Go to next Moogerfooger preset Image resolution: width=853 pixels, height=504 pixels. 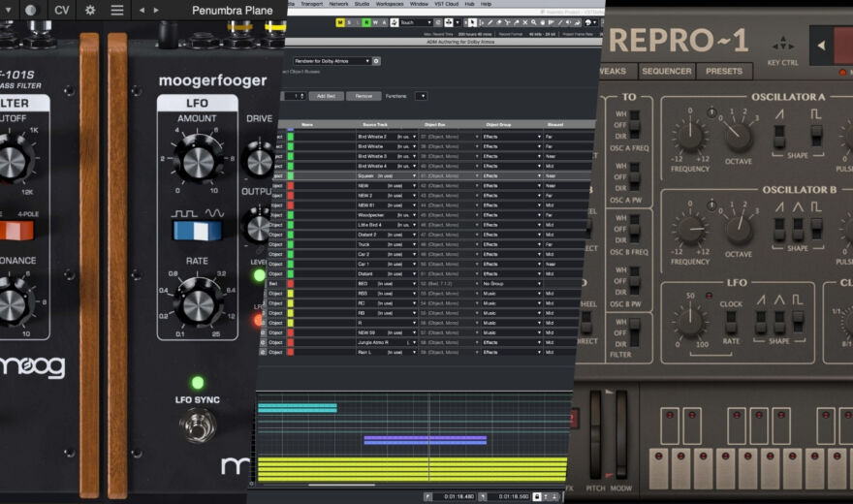click(156, 10)
